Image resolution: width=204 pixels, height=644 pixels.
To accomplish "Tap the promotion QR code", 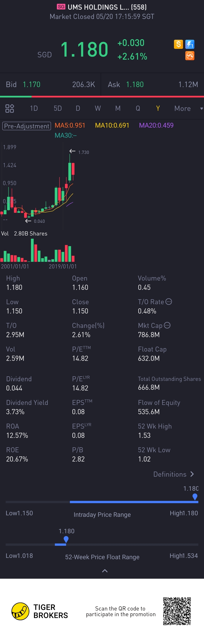I will 177,611.
